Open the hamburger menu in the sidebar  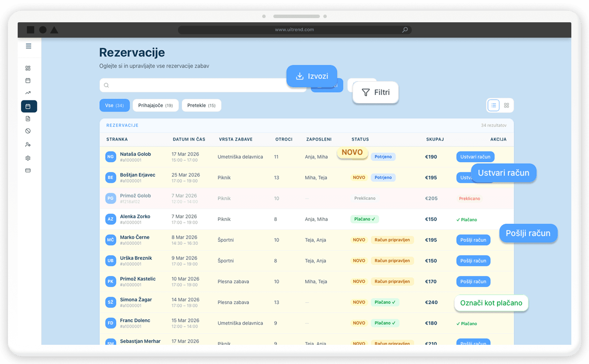(28, 46)
